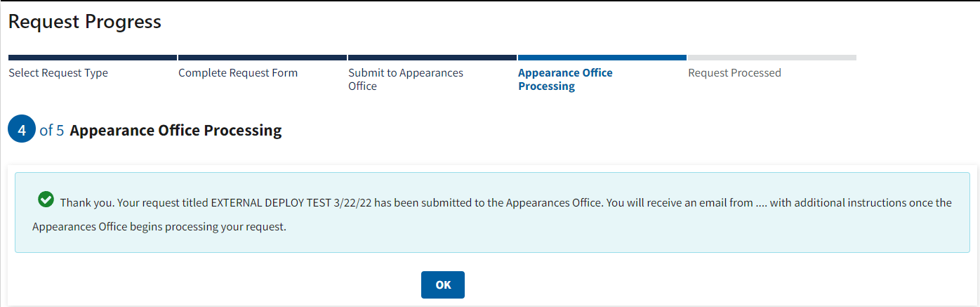Click the highlighted blue progress bar segment

[602, 58]
